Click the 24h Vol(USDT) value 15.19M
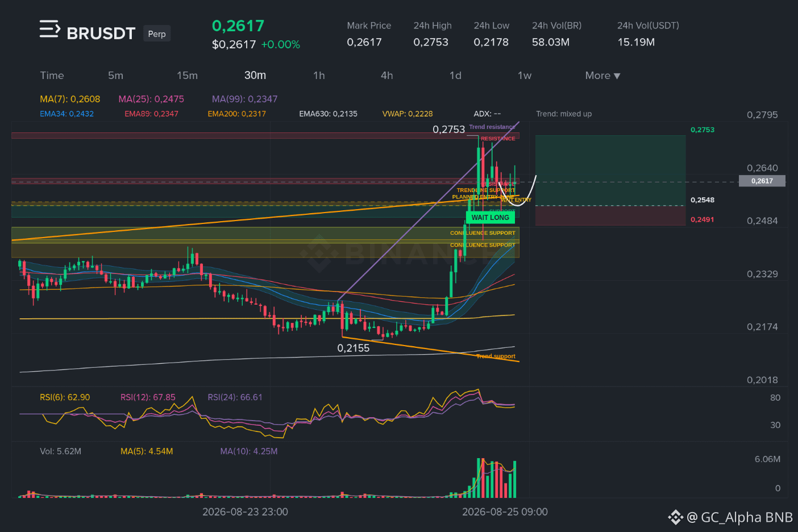 [x=636, y=42]
